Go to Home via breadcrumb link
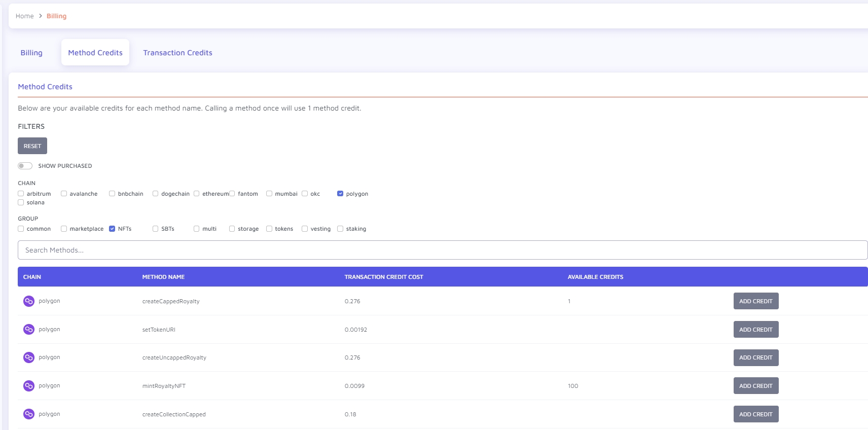Viewport: 868px width, 430px height. 24,16
